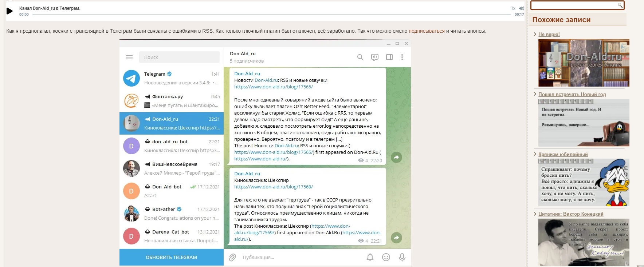The height and width of the screenshot is (267, 644).
Task: Open the blog/17569 link under Киноклассика
Action: (274, 187)
